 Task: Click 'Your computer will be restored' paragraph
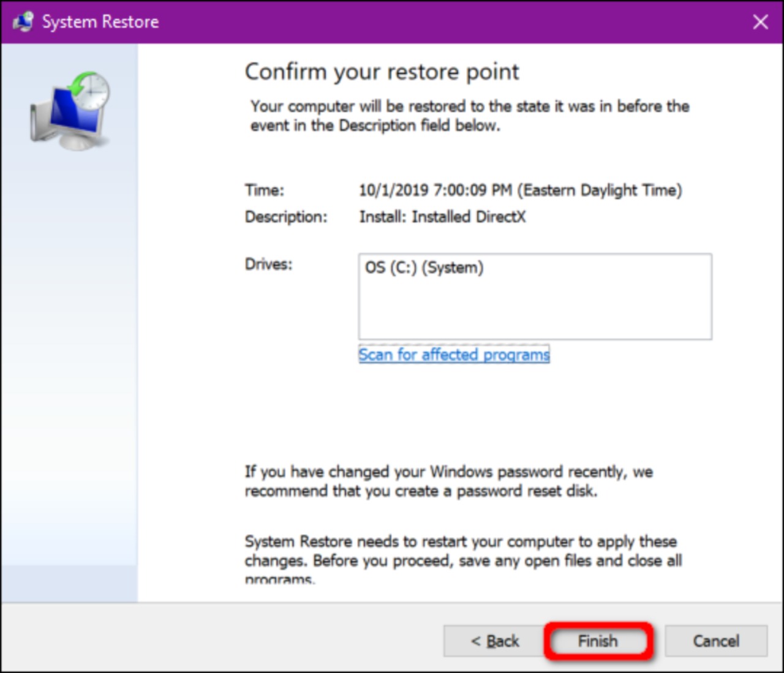(x=470, y=116)
